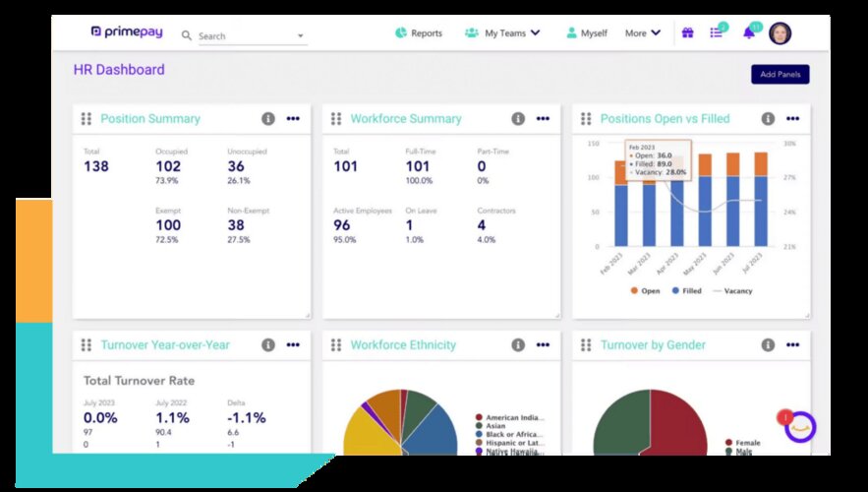Expand the More dropdown menu
The height and width of the screenshot is (492, 868).
[643, 33]
